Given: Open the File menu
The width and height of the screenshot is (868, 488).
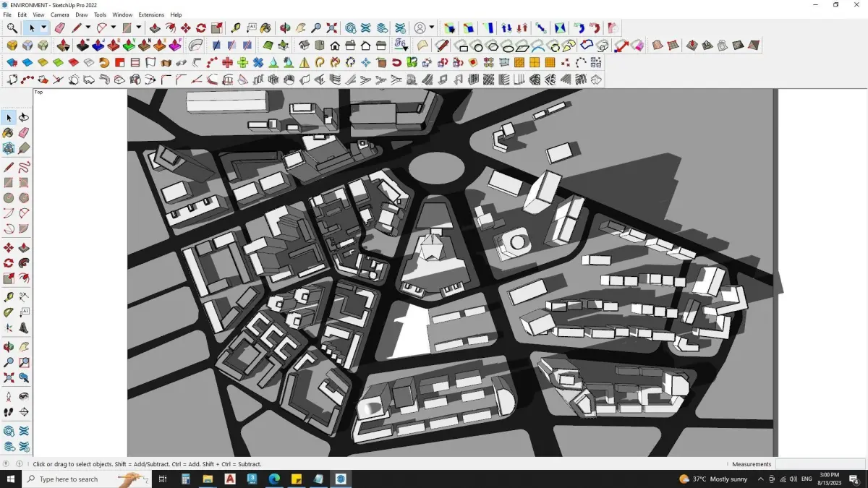Looking at the screenshot, I should point(7,14).
